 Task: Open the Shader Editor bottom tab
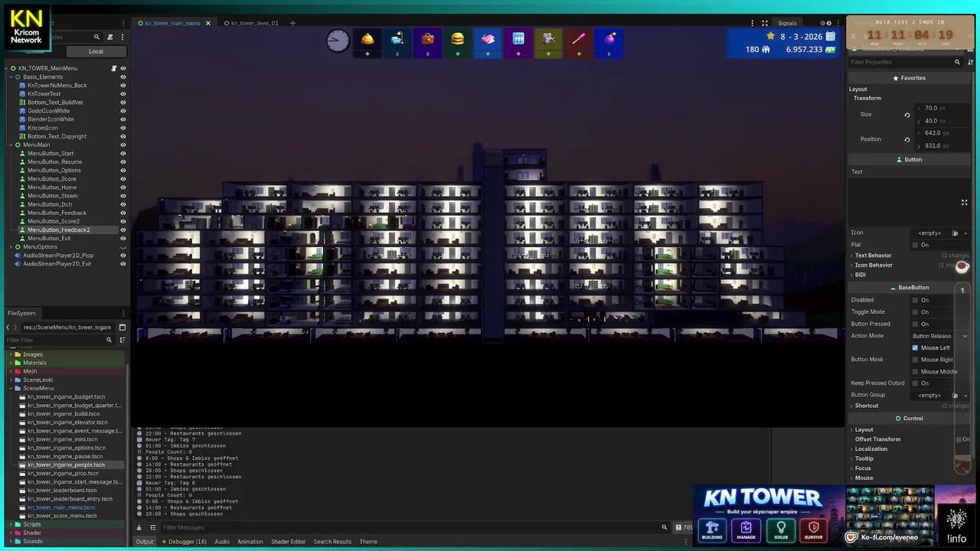click(x=288, y=542)
